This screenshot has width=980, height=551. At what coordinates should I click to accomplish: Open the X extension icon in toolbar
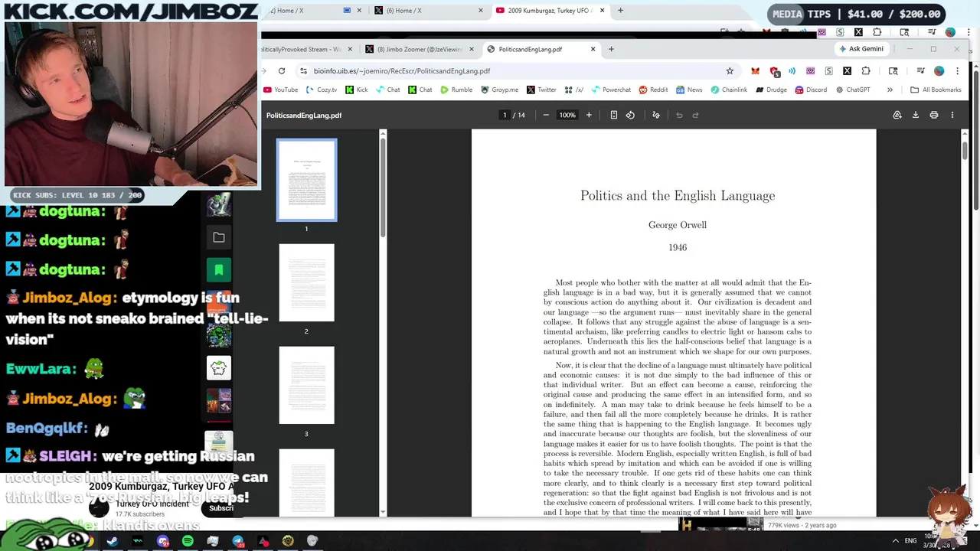pos(847,70)
